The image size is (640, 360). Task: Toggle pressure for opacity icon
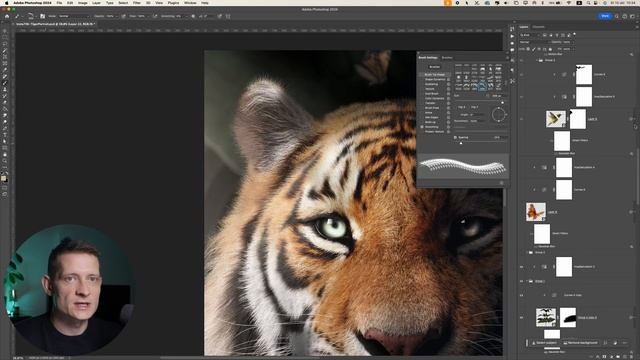pyautogui.click(x=123, y=16)
